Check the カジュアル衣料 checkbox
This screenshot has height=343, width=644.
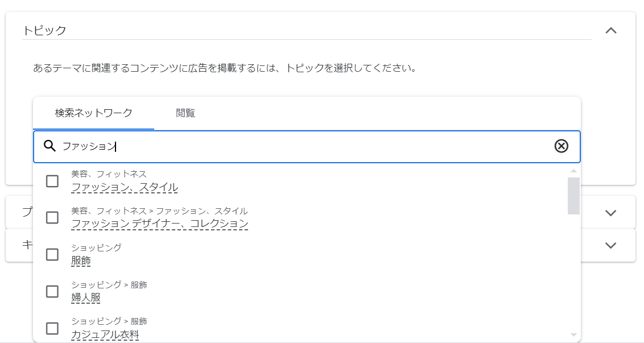[x=52, y=329]
